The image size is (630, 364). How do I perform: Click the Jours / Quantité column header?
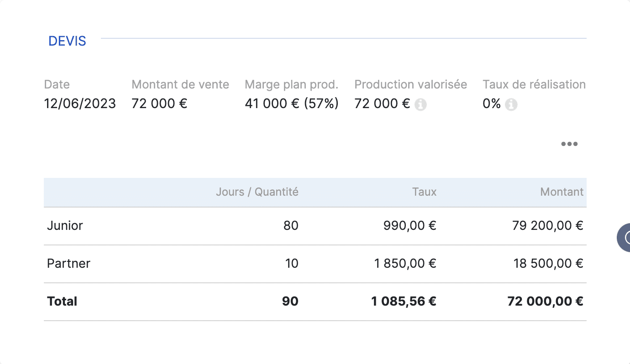(257, 192)
